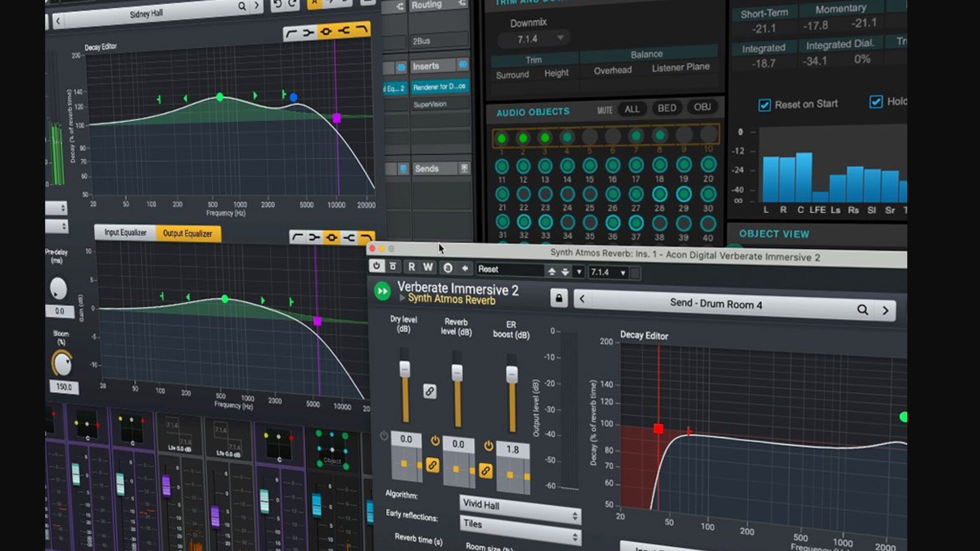Select low-cut filter icon in the Output Equalizer

[x=298, y=237]
